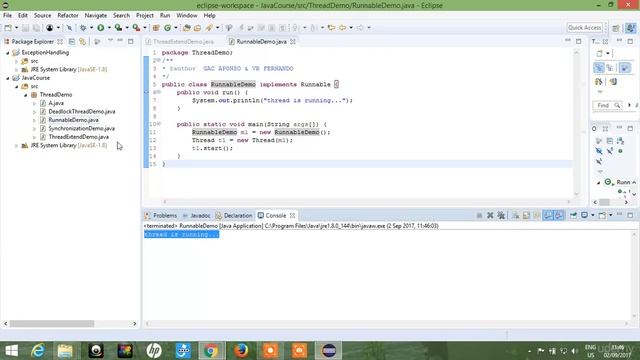Open Firefox from the taskbar

tap(241, 351)
